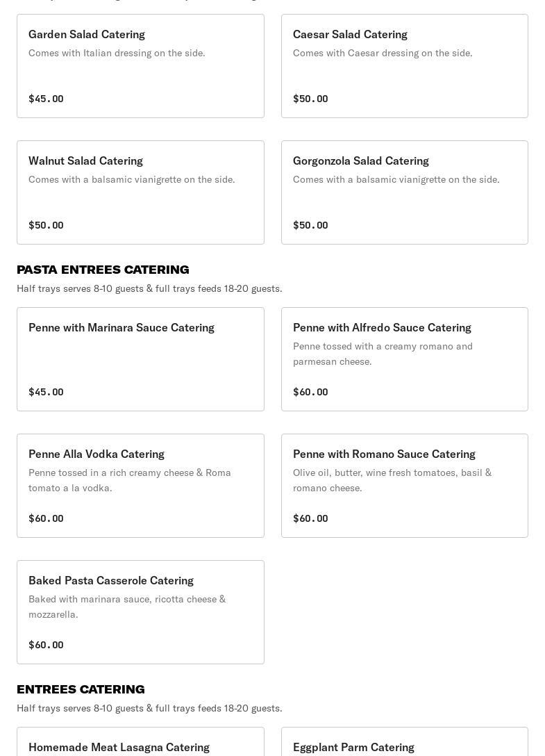This screenshot has height=756, width=545.
Task: Select Caesar Salad Catering card
Action: point(404,66)
